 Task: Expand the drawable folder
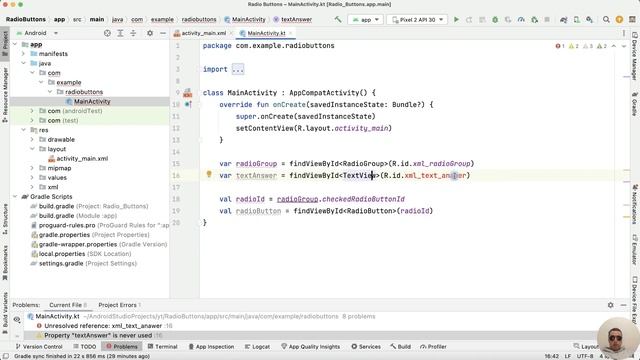click(x=32, y=140)
